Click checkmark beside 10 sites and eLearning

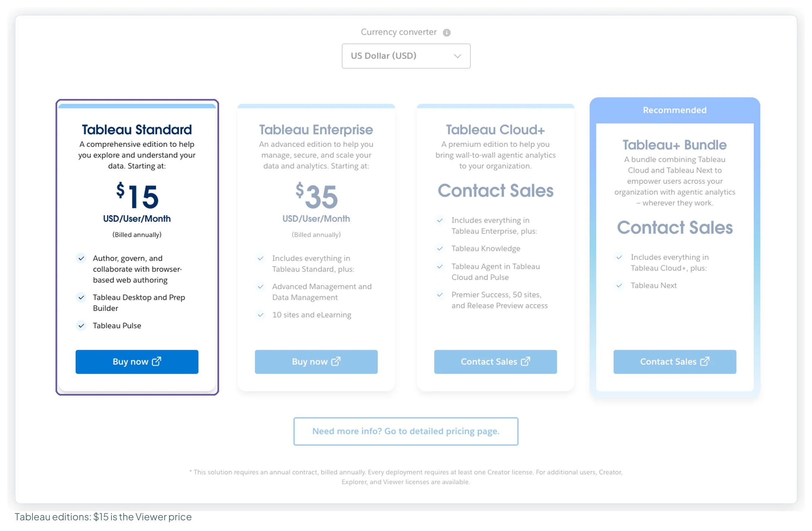[261, 315]
